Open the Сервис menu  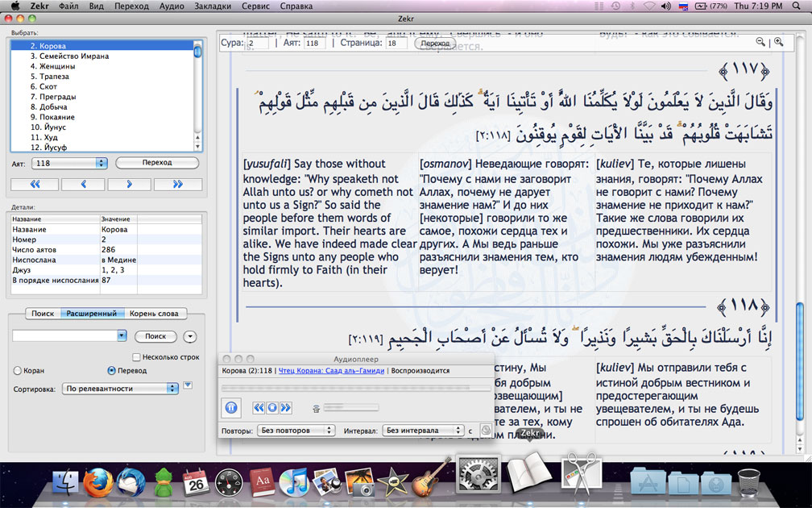255,6
